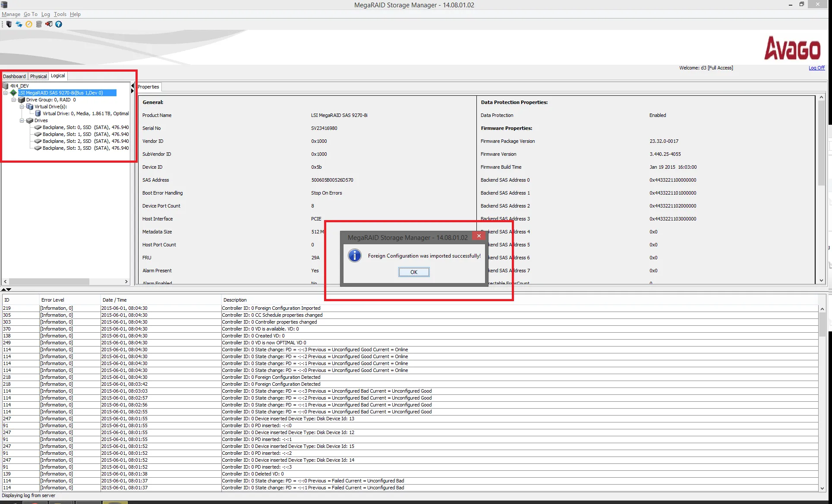Select the Virtual Drive: 0 disk icon

39,113
